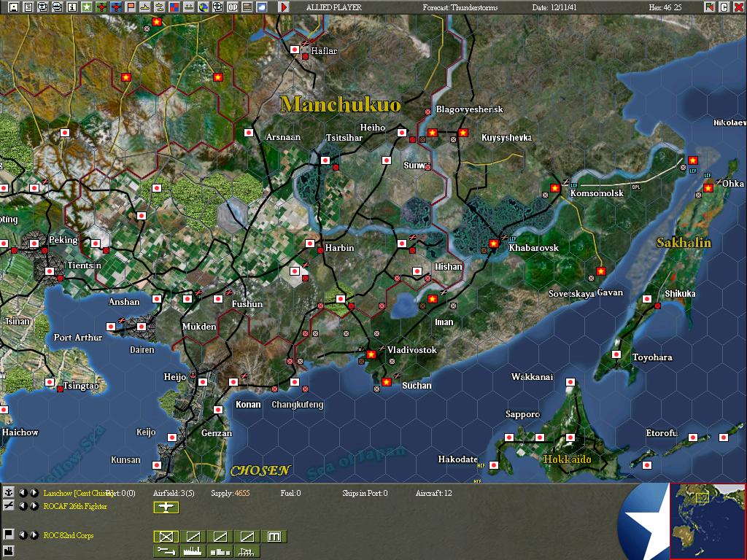Select second land unit slashed box
Viewport: 747px width, 560px height.
pyautogui.click(x=193, y=537)
